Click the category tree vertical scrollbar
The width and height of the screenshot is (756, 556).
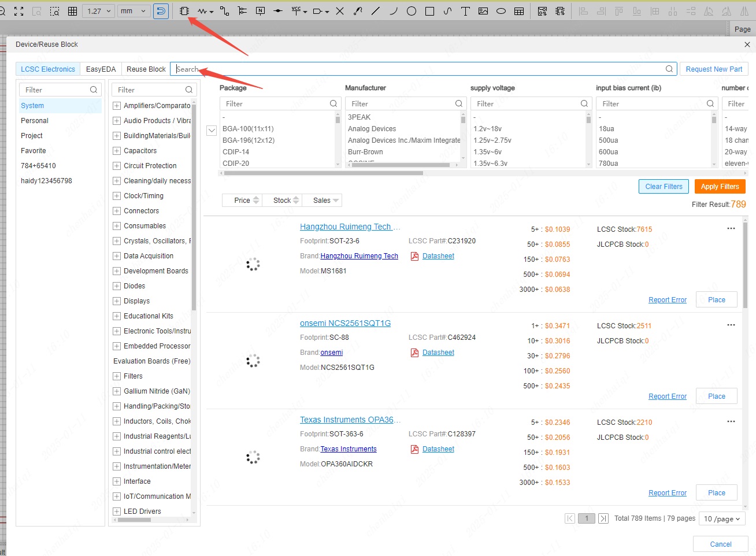point(194,208)
